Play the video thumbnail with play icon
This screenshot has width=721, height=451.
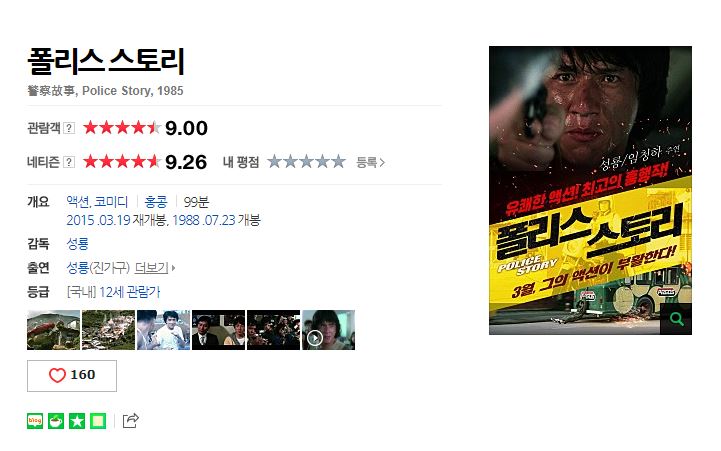328,330
